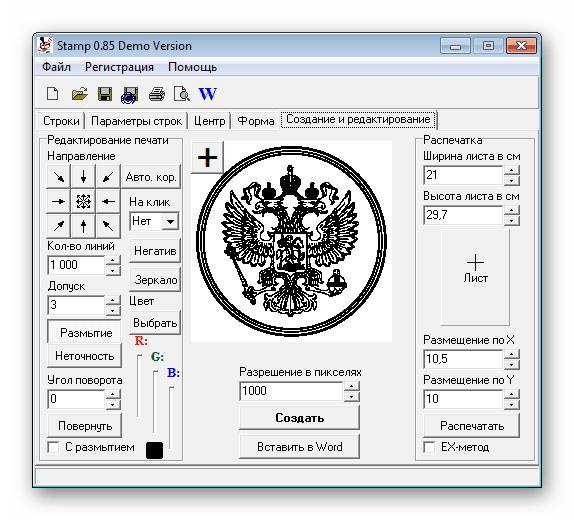Viewport: 574px width, 520px height.
Task: Click the save-as-image floppy icon
Action: (x=130, y=95)
